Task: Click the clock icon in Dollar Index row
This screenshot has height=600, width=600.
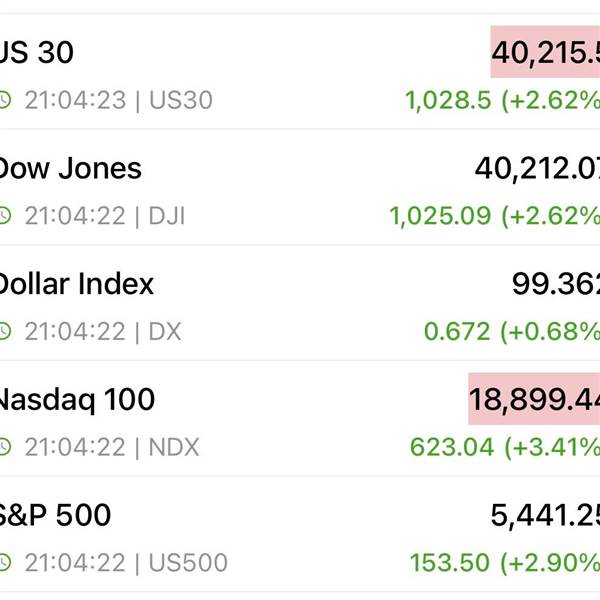Action: [x=5, y=331]
